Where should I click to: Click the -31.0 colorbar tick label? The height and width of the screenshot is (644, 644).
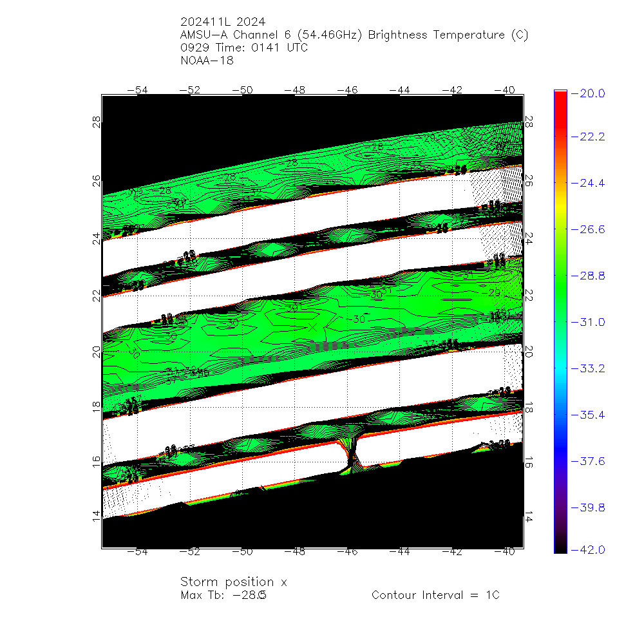coord(591,322)
